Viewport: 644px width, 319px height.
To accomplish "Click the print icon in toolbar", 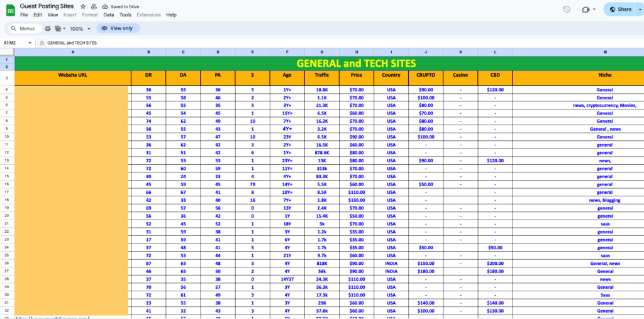I will [x=48, y=29].
